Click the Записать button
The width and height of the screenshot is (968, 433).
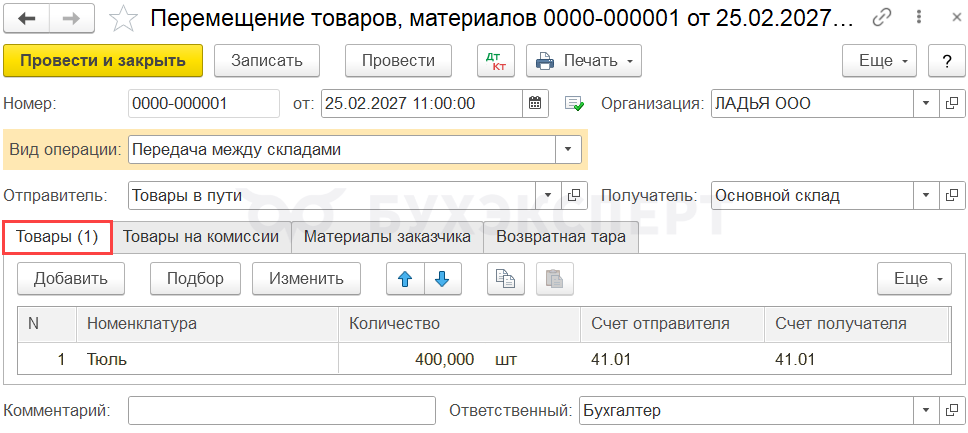point(267,61)
